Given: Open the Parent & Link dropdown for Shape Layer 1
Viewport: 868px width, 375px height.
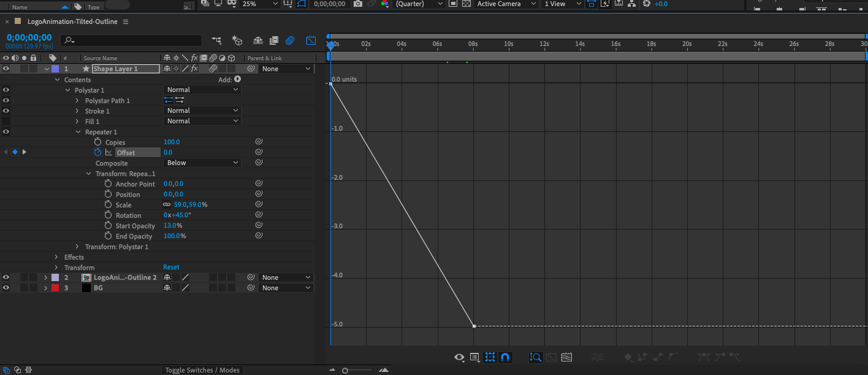Looking at the screenshot, I should (x=286, y=69).
